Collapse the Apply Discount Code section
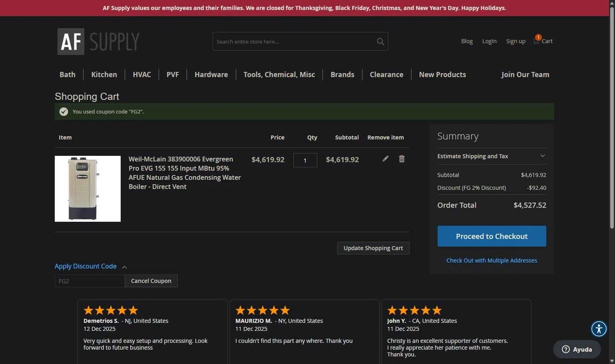 (x=91, y=267)
